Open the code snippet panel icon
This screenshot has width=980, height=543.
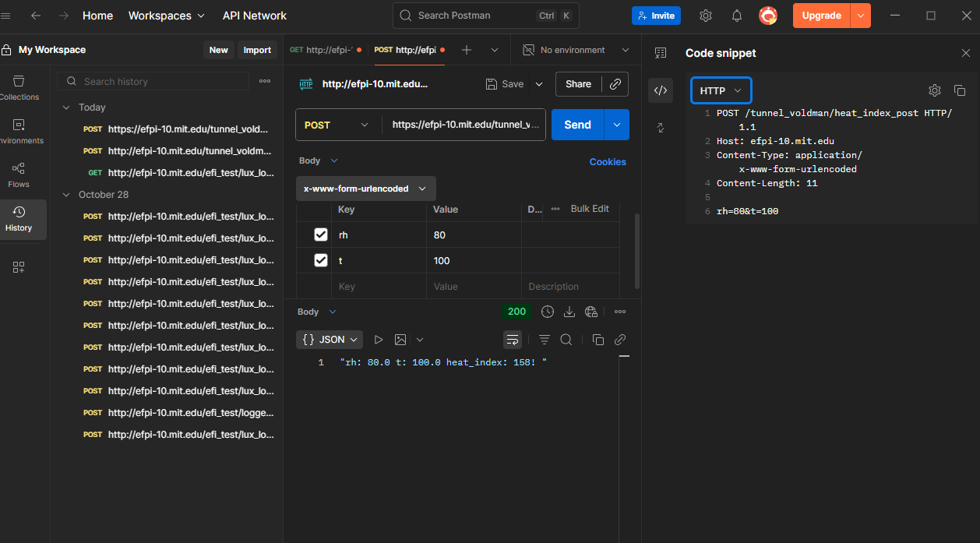661,90
